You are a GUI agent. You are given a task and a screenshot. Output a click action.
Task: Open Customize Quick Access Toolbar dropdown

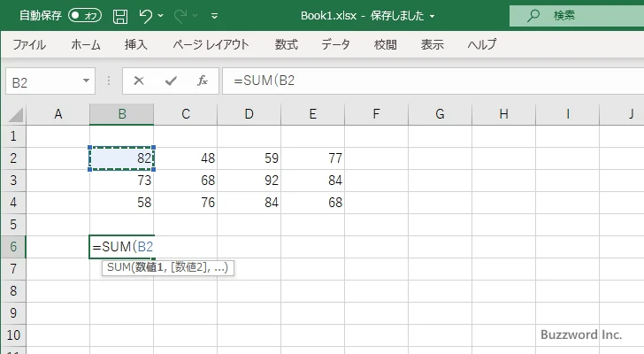[x=214, y=16]
